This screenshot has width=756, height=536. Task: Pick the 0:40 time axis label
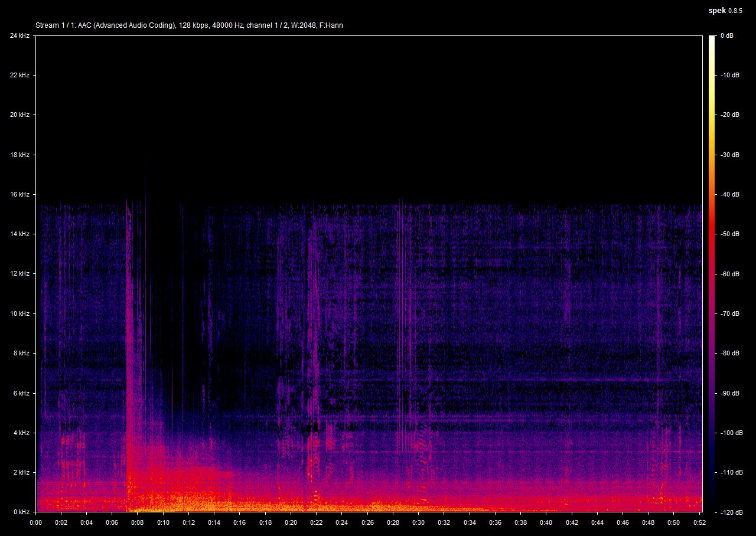pos(546,522)
